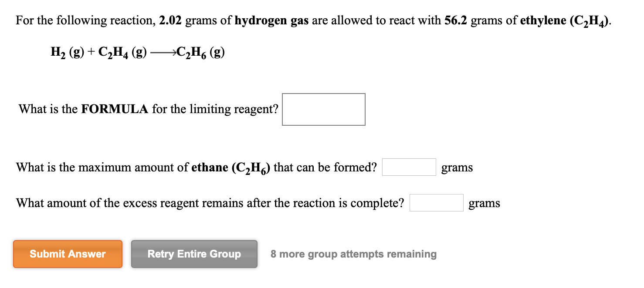Select the balanced reaction equation text

click(136, 52)
